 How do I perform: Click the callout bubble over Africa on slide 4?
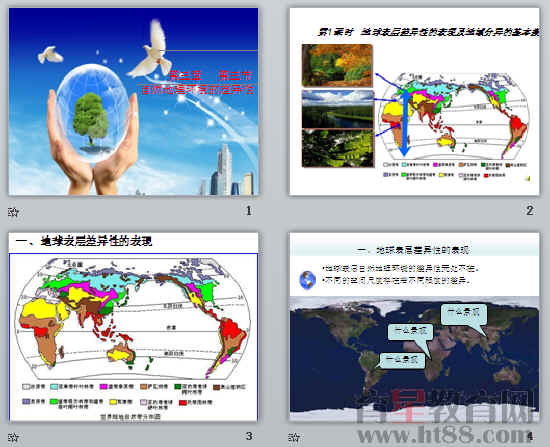click(410, 332)
